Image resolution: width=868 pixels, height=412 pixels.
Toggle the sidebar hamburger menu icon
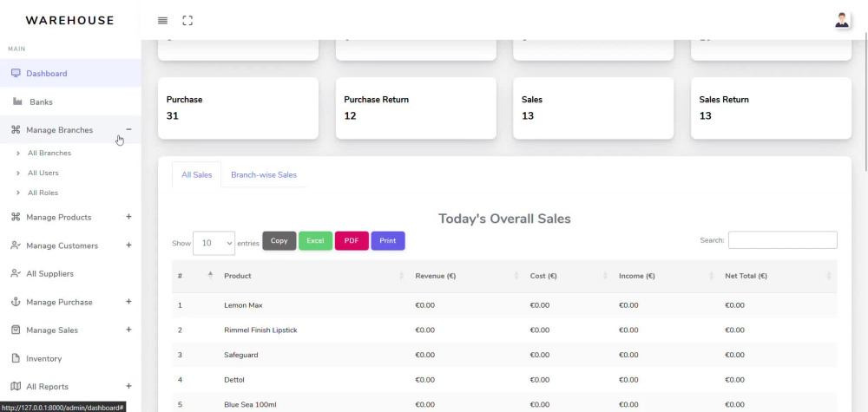[x=162, y=21]
